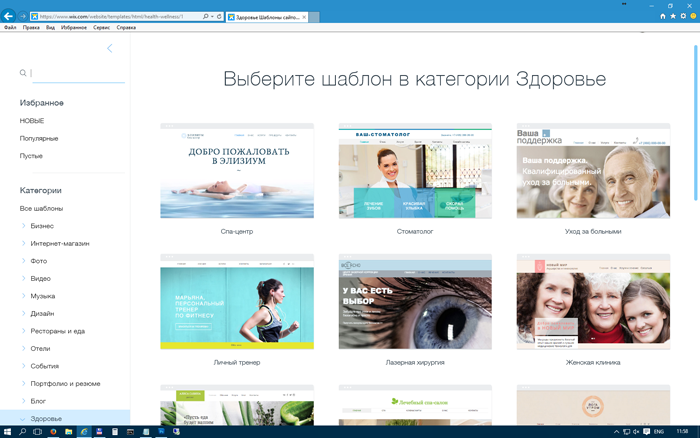Select Все шаблоны
The image size is (700, 438).
[41, 209]
